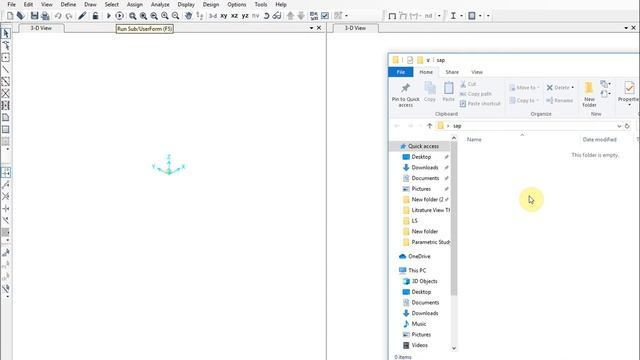This screenshot has width=640, height=360.
Task: Open the left 3-D View window list dropdown
Action: point(311,28)
